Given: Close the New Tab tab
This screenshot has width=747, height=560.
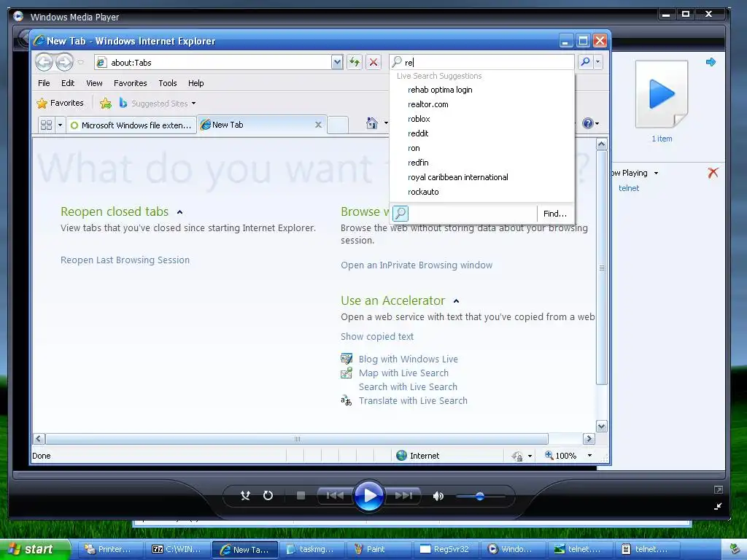Looking at the screenshot, I should point(318,125).
